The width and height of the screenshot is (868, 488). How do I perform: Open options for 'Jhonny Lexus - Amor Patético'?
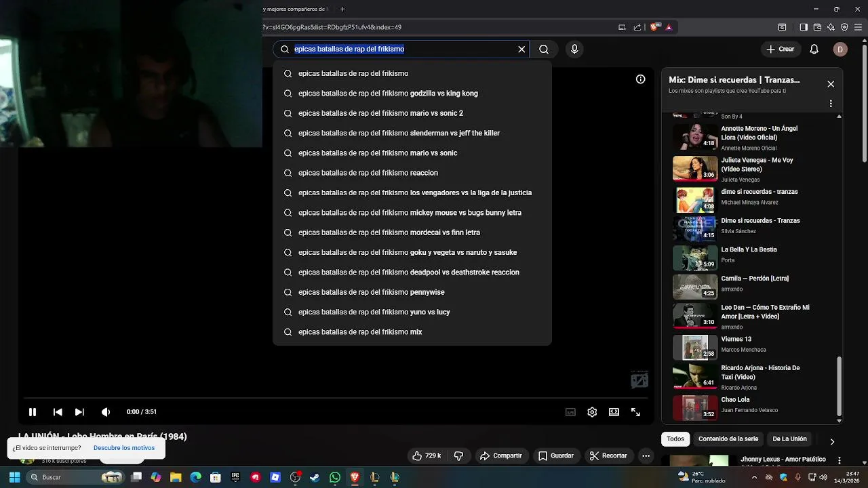(840, 460)
